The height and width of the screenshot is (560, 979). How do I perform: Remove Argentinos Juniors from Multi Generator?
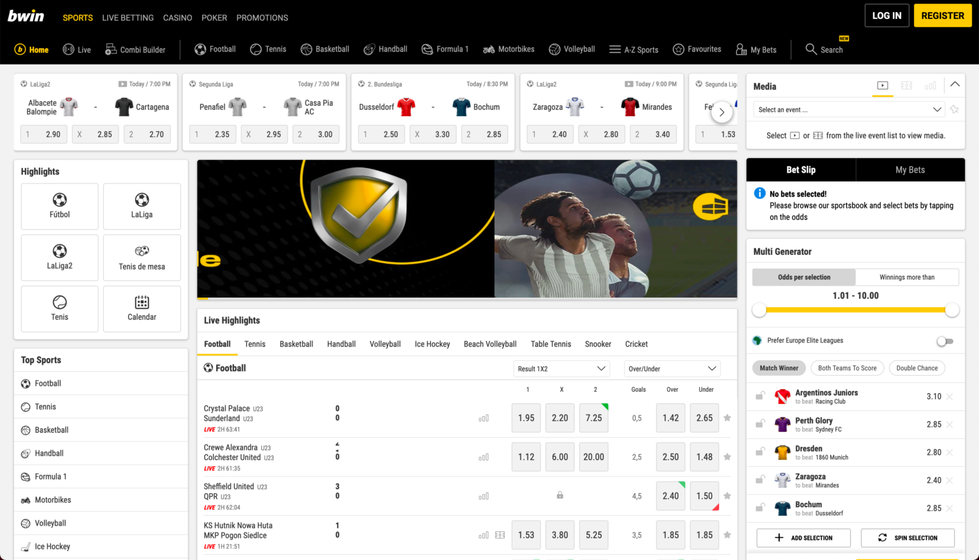coord(950,396)
